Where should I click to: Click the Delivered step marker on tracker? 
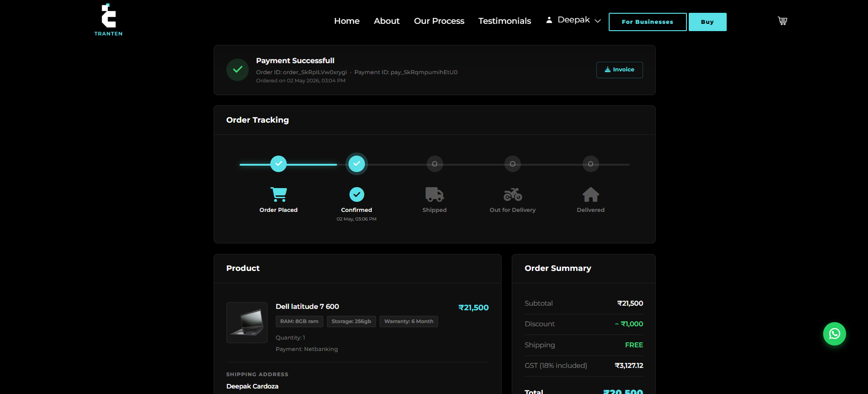pos(590,164)
